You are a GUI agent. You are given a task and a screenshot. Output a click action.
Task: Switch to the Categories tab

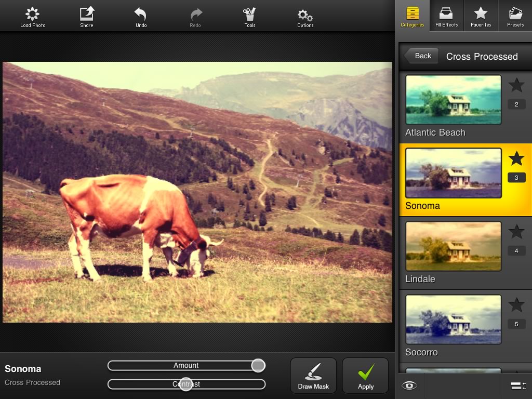coord(412,16)
